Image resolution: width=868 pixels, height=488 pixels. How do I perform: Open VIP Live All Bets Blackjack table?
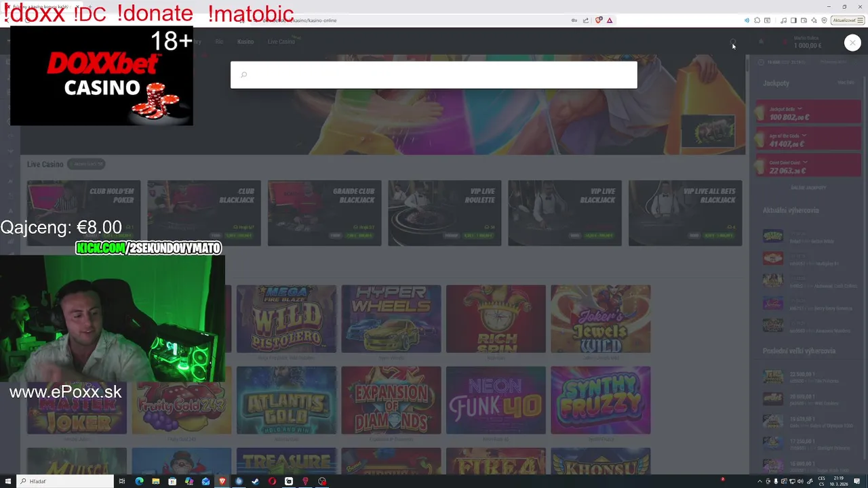tap(685, 213)
